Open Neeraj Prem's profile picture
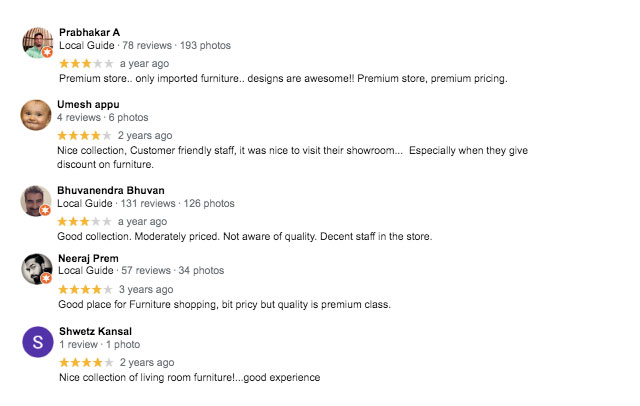The height and width of the screenshot is (406, 640). tap(37, 269)
